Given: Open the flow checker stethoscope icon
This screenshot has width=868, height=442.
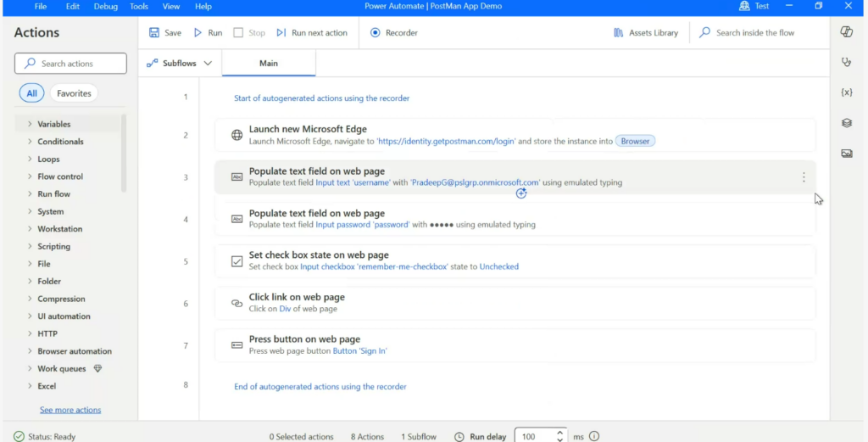Looking at the screenshot, I should 847,62.
